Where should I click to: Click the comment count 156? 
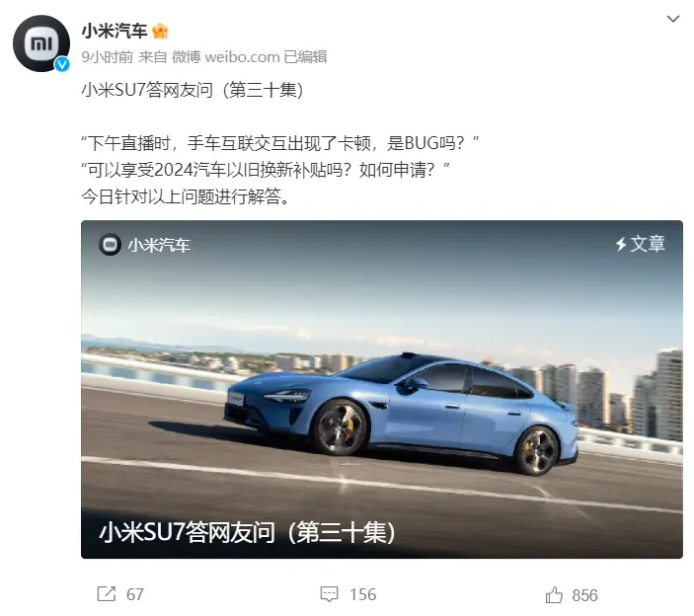[x=362, y=594]
